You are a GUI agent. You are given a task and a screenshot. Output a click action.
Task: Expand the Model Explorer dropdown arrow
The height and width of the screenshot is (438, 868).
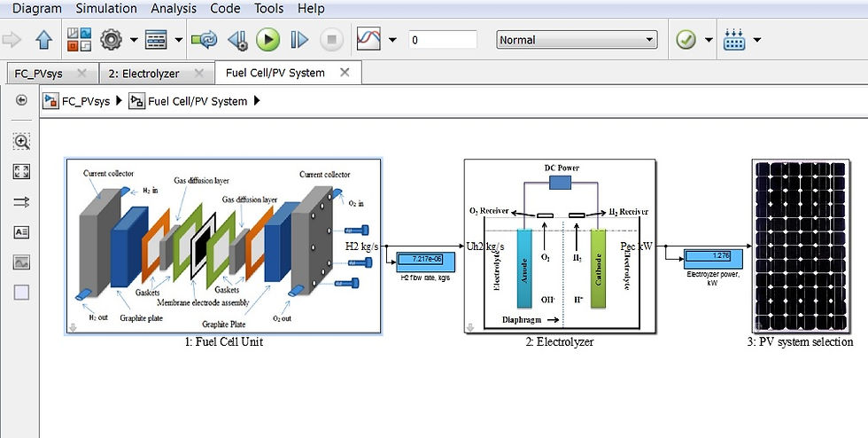pos(179,40)
